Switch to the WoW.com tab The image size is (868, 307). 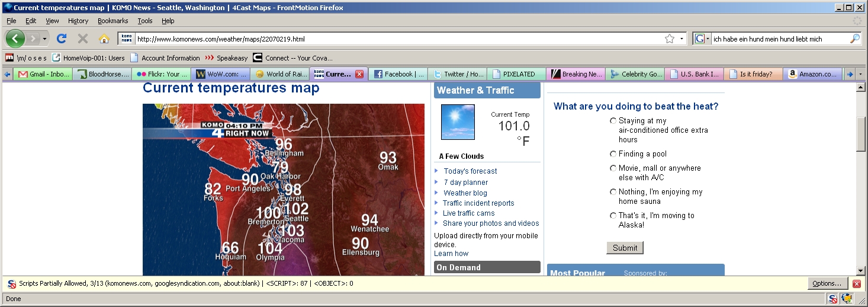tap(221, 74)
